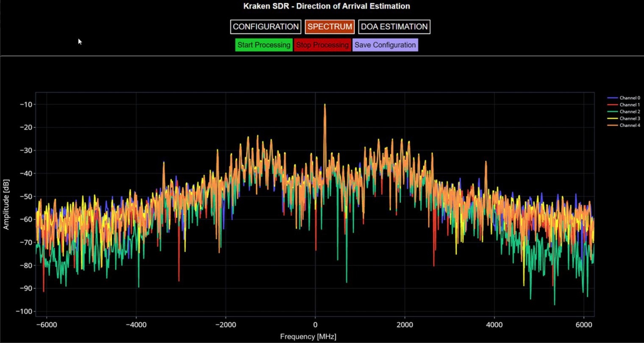Hide the Channel 2 trace via the legend
The height and width of the screenshot is (343, 644).
coord(624,112)
